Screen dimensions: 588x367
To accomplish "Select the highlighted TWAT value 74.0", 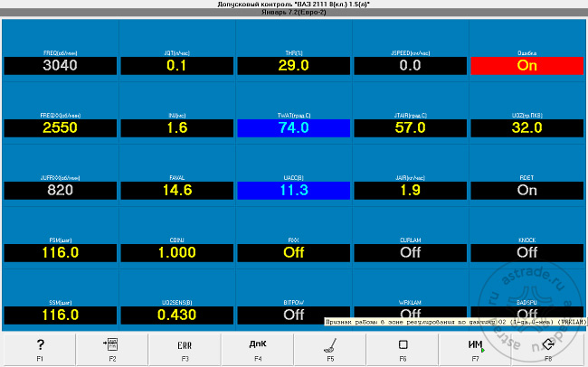I will [x=294, y=128].
